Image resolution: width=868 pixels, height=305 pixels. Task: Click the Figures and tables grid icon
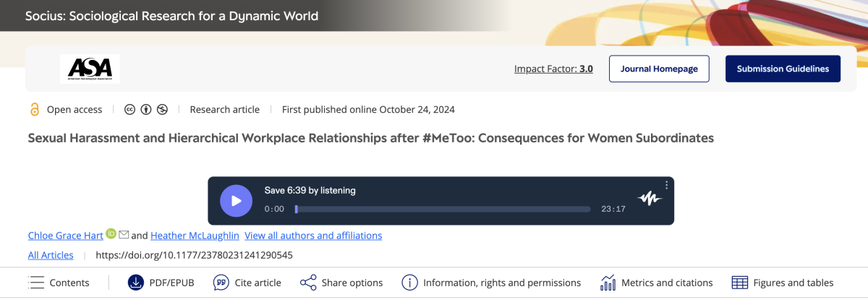click(739, 283)
